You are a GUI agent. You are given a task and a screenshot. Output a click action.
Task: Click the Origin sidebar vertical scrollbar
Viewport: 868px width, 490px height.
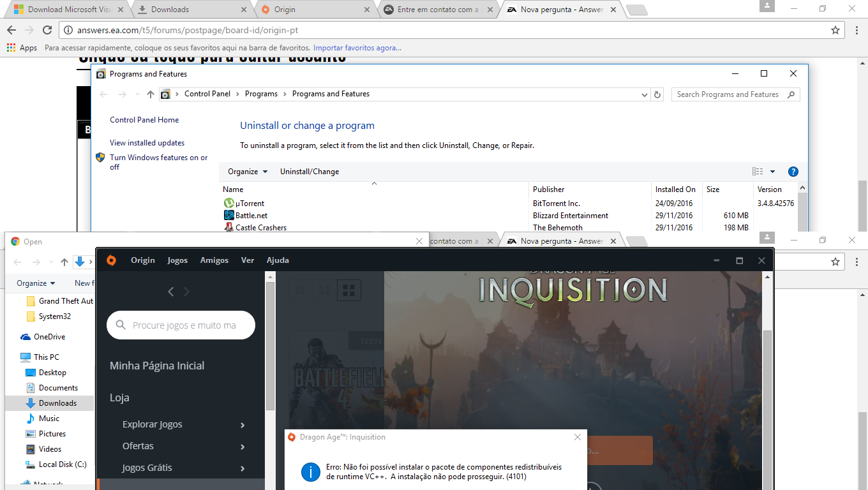tap(270, 345)
